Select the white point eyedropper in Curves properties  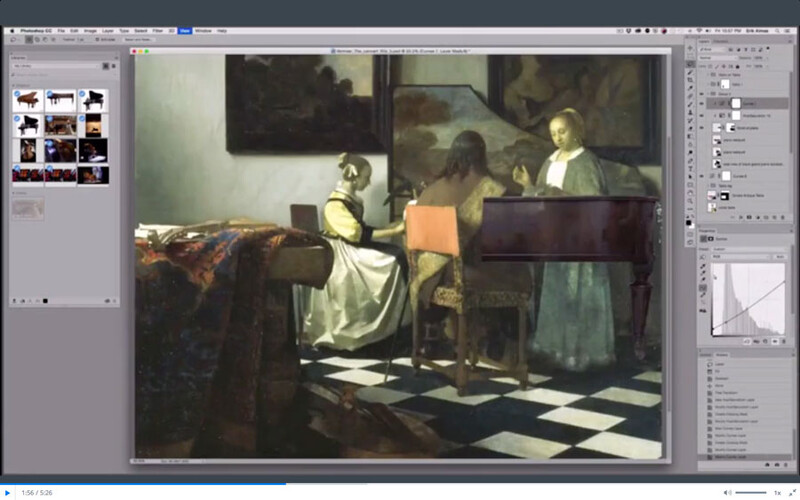pyautogui.click(x=703, y=279)
